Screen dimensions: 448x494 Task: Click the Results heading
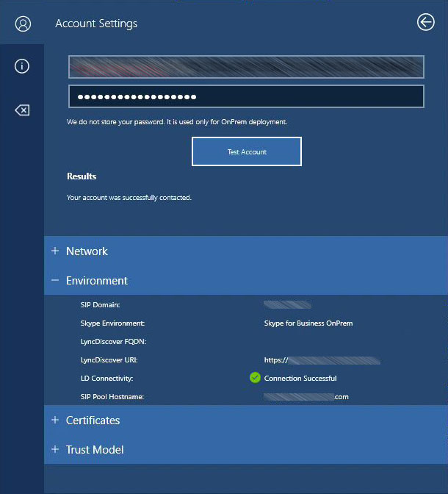click(82, 176)
